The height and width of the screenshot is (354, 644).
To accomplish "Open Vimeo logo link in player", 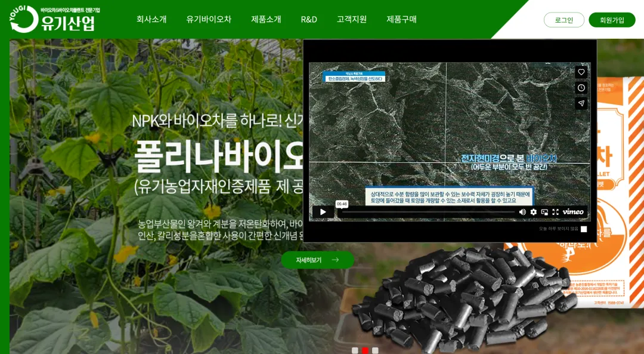I will [574, 212].
